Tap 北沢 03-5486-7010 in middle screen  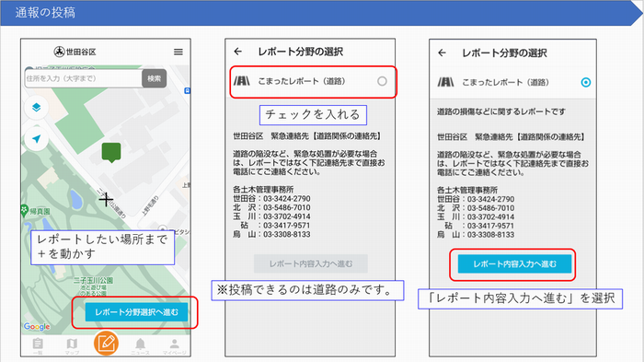(x=272, y=208)
